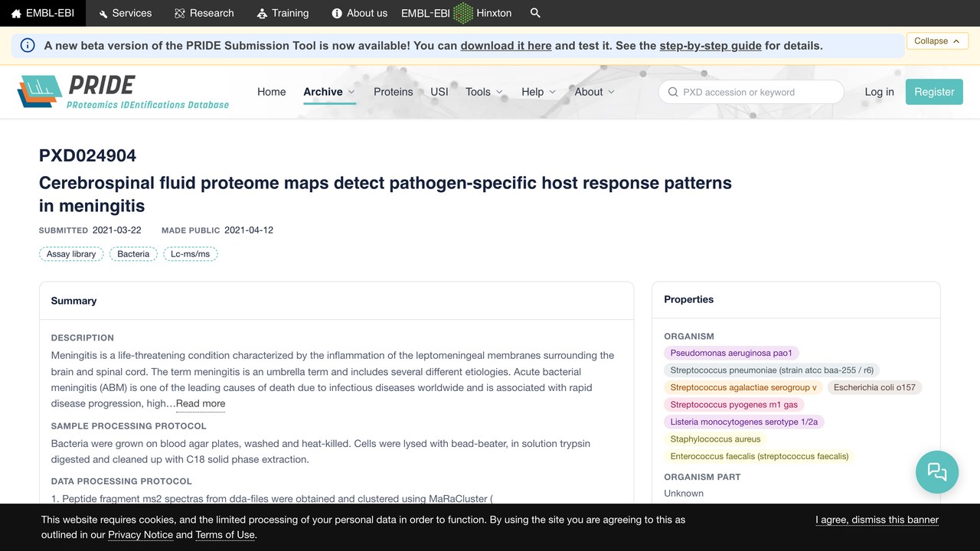
Task: Open the global search magnifier icon
Action: 535,13
